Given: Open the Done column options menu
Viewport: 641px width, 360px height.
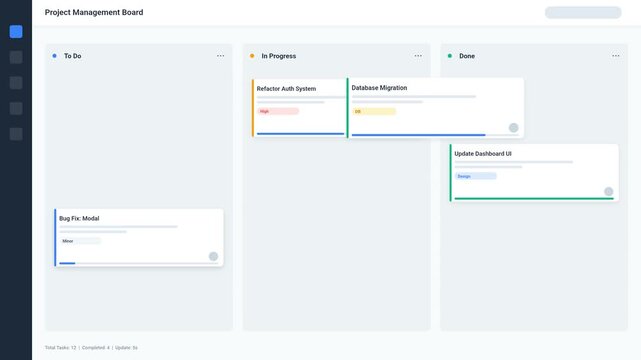Looking at the screenshot, I should click(616, 56).
